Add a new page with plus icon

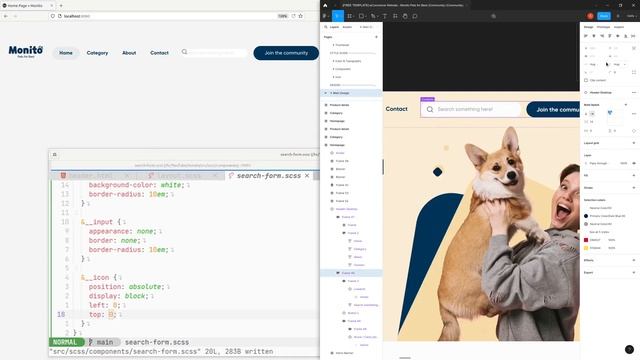coord(376,37)
